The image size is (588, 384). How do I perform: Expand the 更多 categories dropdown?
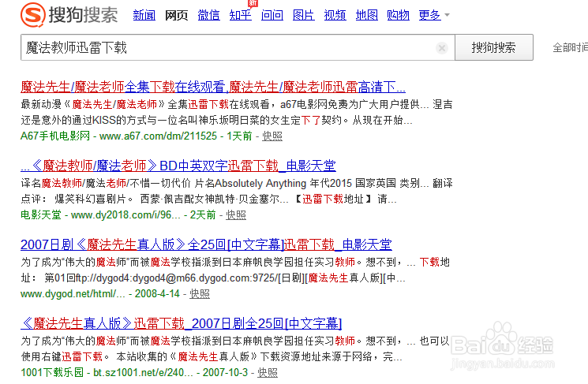pos(434,15)
